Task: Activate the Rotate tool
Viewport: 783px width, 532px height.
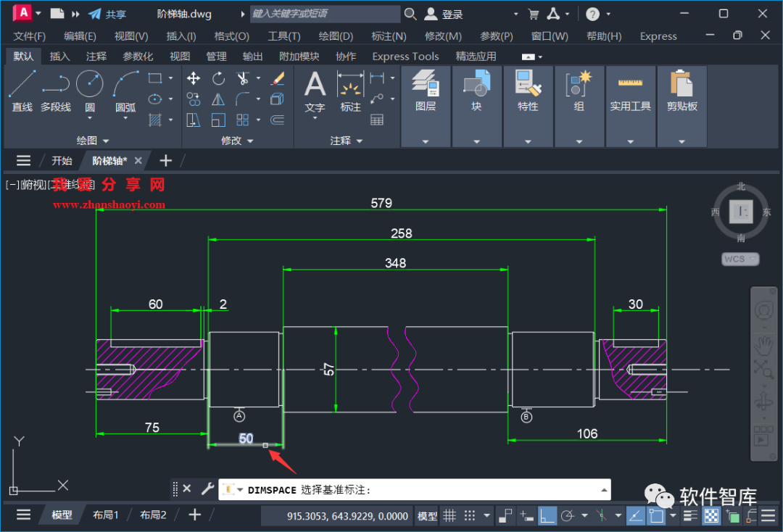Action: [x=218, y=78]
